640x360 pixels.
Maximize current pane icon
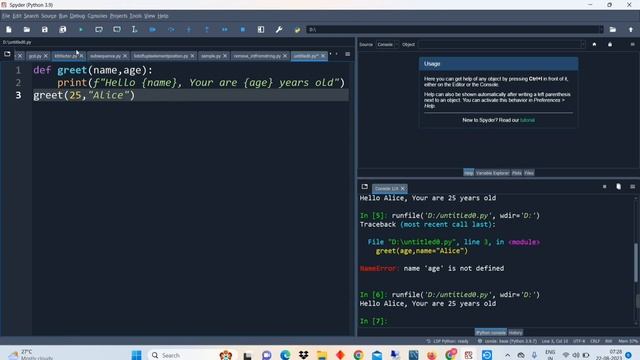pos(261,29)
